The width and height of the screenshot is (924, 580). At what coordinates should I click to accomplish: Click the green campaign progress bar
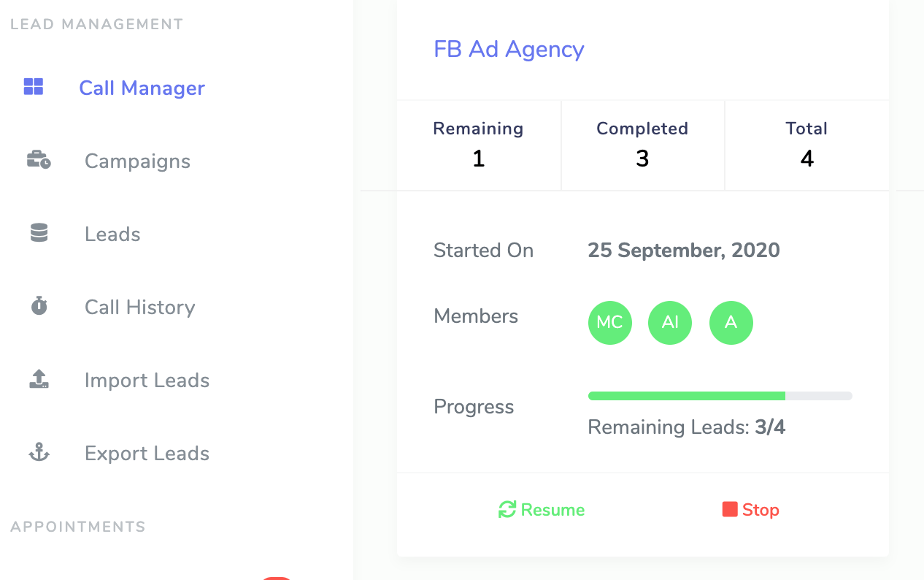coord(686,396)
